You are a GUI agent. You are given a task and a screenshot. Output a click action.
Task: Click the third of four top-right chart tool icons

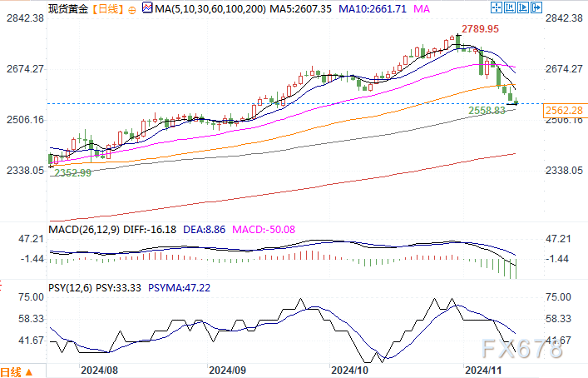(524, 8)
